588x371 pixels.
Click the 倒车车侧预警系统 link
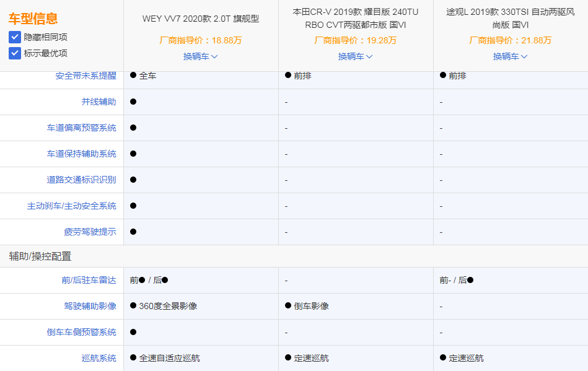(82, 331)
